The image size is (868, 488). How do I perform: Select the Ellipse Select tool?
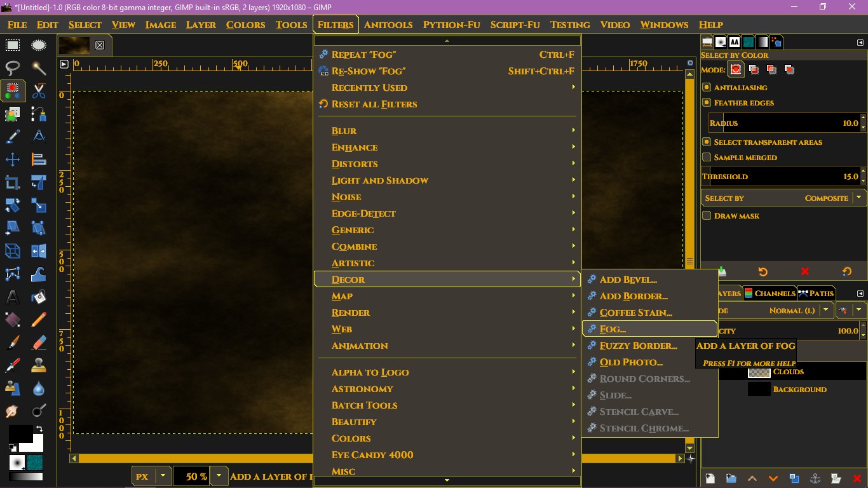[39, 45]
